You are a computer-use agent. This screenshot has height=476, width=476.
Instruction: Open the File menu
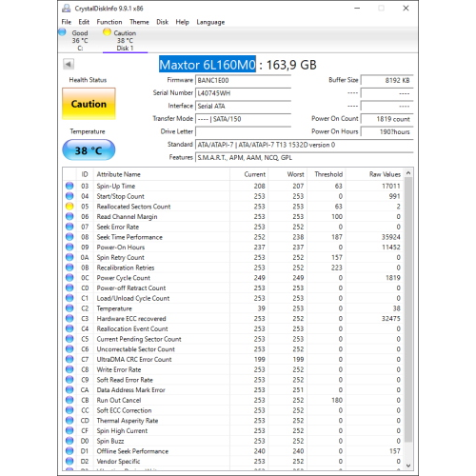pyautogui.click(x=67, y=22)
